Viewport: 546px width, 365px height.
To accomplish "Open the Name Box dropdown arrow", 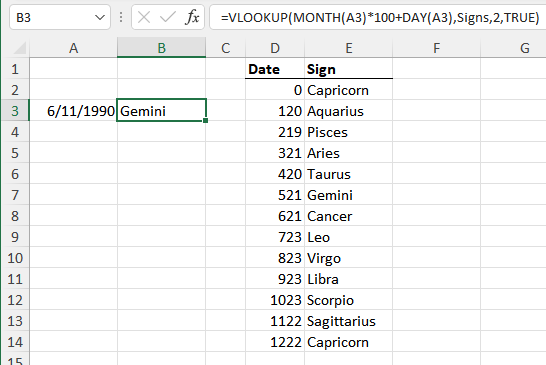I will (x=100, y=17).
